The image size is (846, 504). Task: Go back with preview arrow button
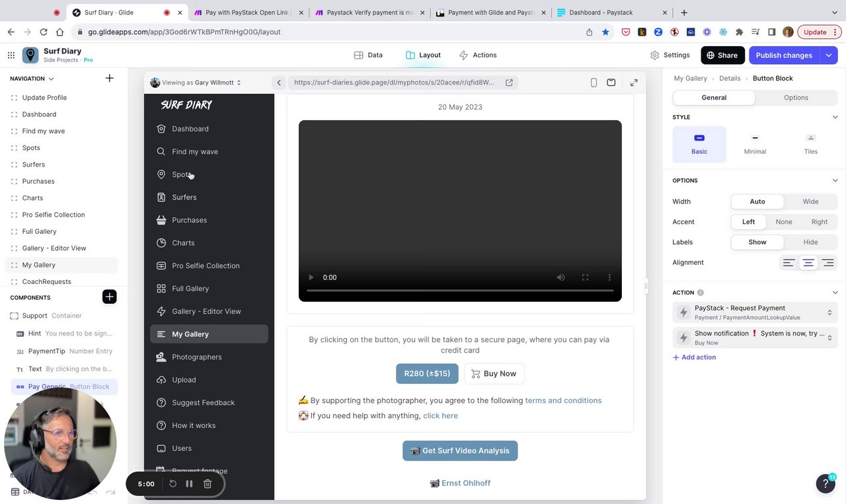[x=279, y=83]
